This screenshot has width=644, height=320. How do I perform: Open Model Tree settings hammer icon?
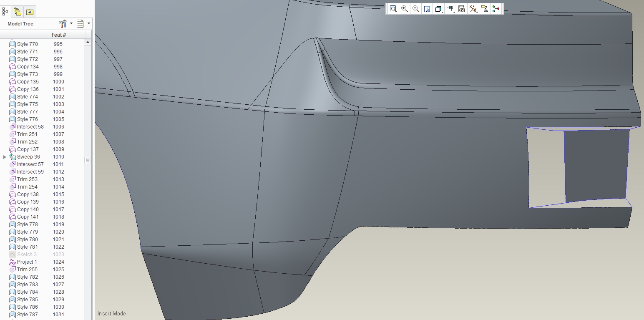(x=63, y=24)
